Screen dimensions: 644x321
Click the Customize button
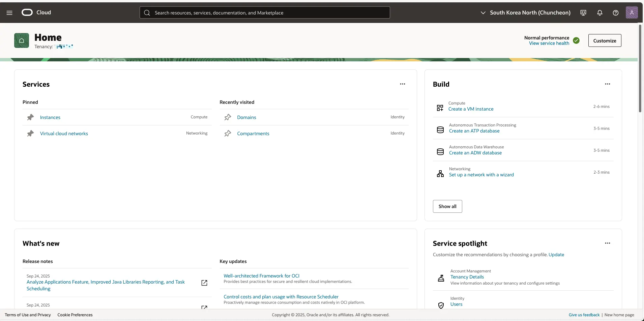coord(605,40)
